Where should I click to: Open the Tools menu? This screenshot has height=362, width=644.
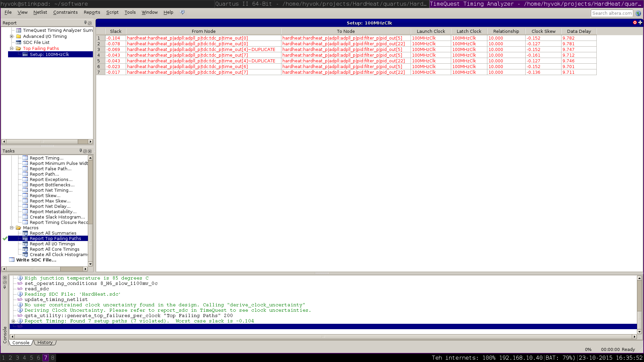coord(130,12)
